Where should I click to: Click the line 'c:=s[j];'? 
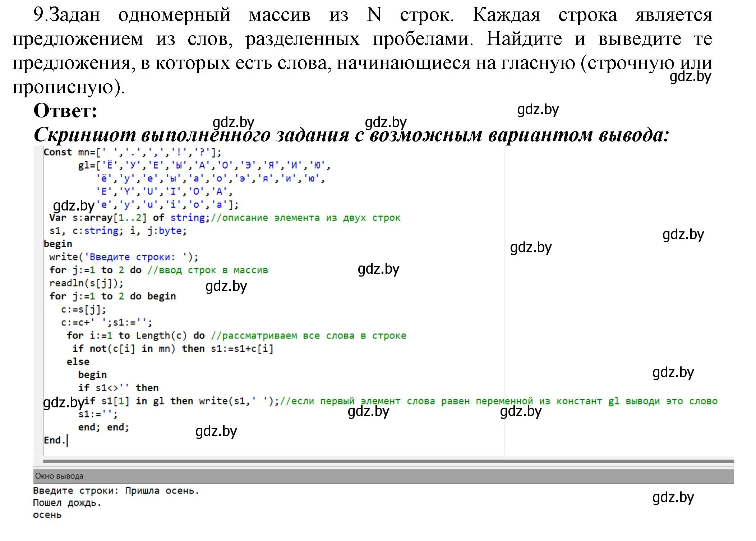click(x=83, y=309)
